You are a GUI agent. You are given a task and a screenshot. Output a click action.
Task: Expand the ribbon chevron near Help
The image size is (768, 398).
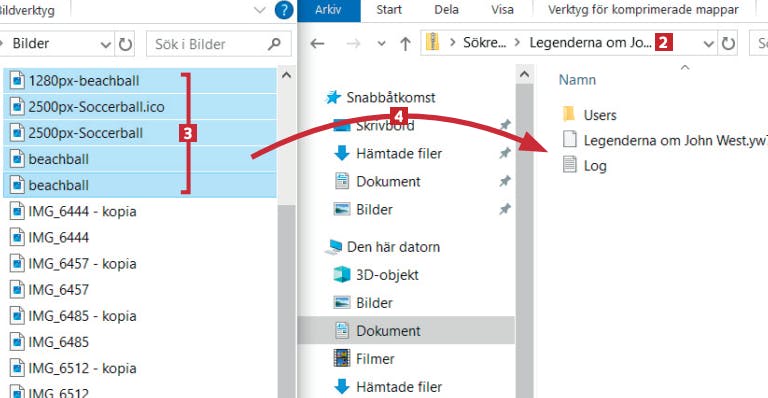[260, 10]
